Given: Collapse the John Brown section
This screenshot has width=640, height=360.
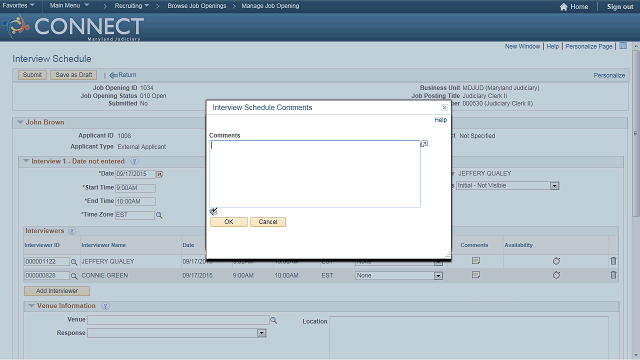Looking at the screenshot, I should [20, 122].
